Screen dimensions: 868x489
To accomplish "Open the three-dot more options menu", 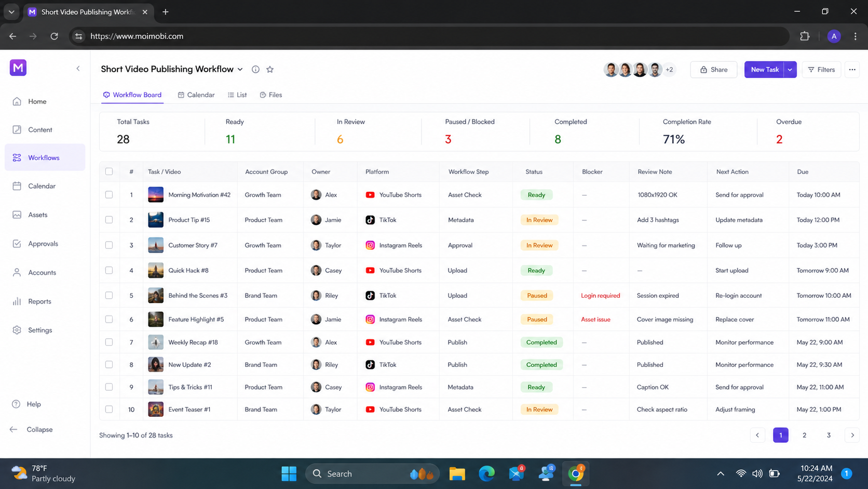I will [x=852, y=70].
